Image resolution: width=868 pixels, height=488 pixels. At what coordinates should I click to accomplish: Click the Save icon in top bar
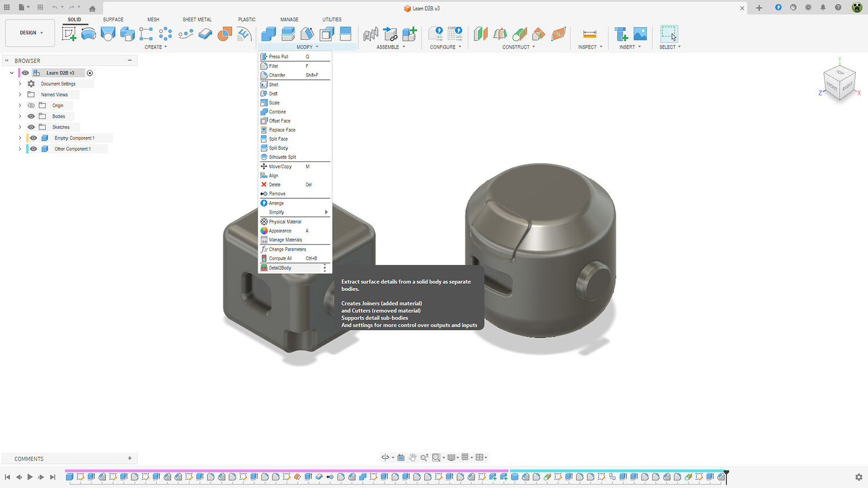pos(40,8)
